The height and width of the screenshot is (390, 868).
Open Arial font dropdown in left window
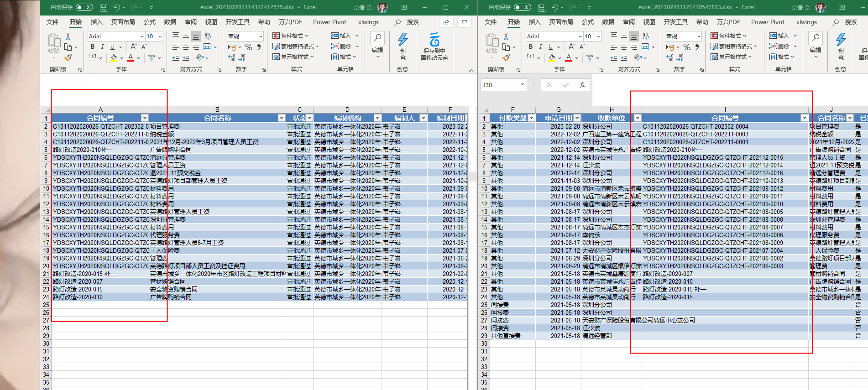(x=142, y=36)
